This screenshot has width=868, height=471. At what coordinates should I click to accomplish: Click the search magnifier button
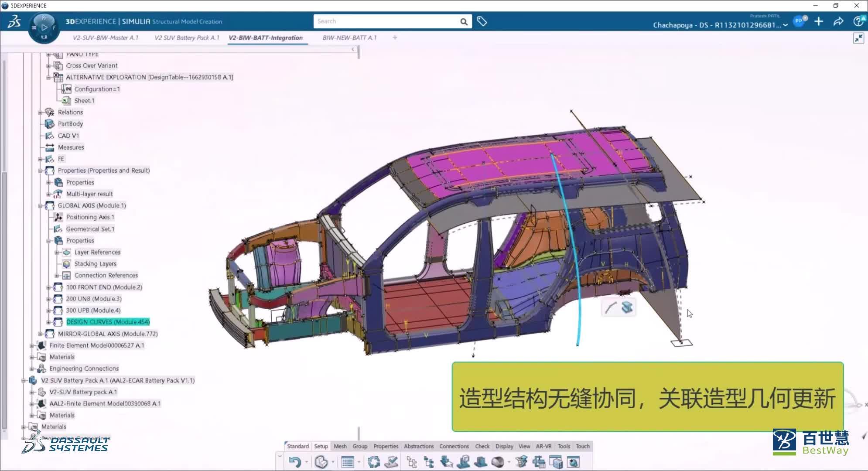(463, 21)
